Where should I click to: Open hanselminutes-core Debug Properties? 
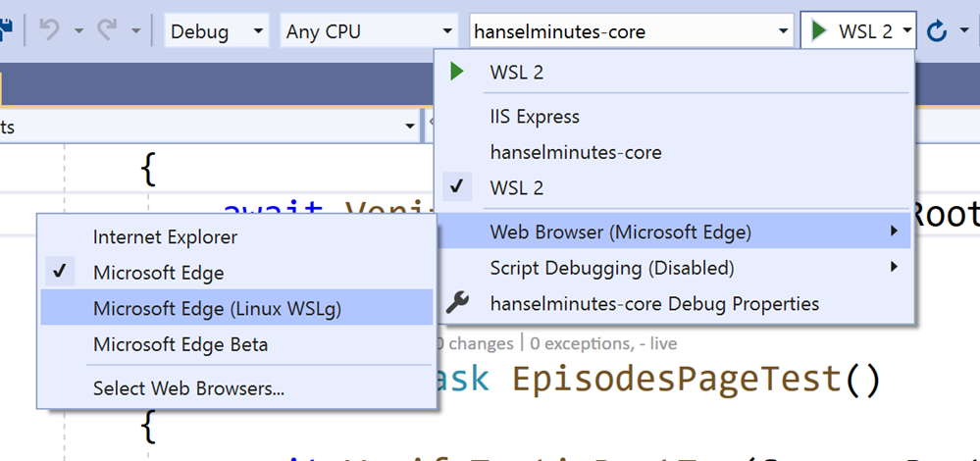675,304
